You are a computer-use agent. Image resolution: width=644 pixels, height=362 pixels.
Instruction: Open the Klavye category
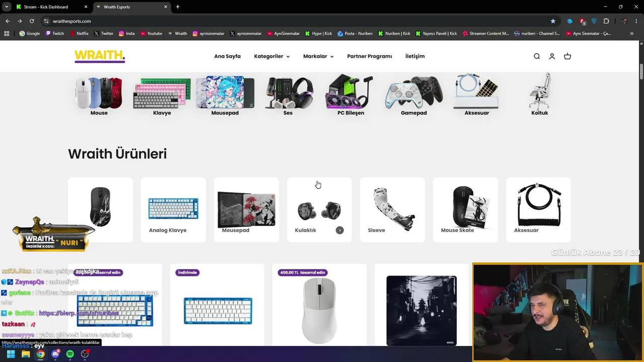click(x=162, y=96)
